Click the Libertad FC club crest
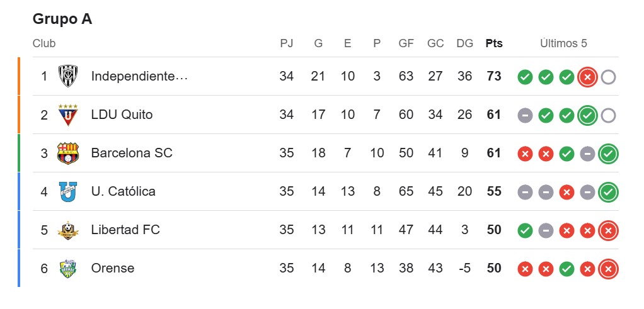Screen dimensions: 644x309 tap(67, 230)
